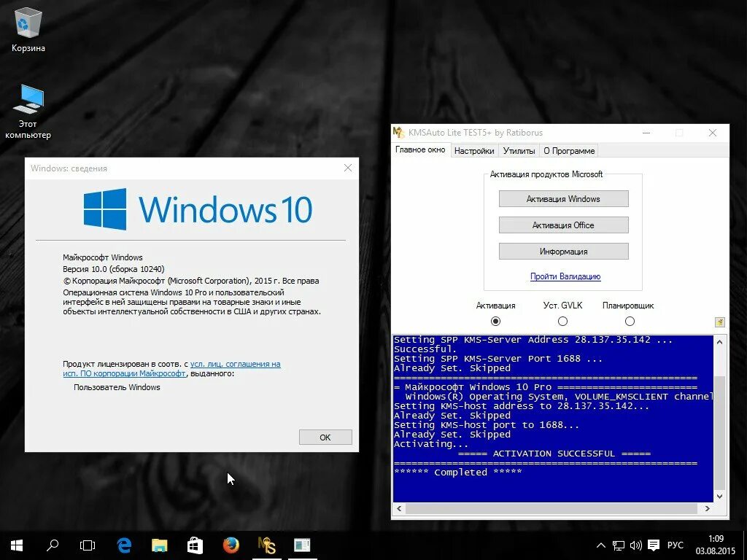
Task: Launch Firefox from the taskbar
Action: click(x=231, y=545)
